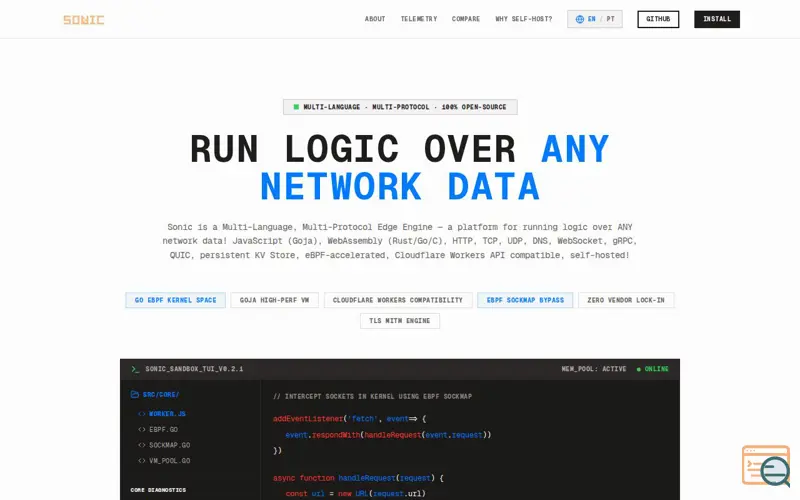Click the const url code line
Image resolution: width=800 pixels, height=500 pixels.
pyautogui.click(x=356, y=493)
